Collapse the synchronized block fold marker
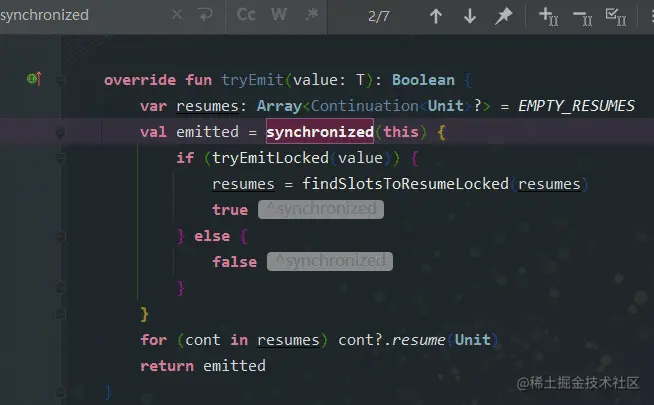654x405 pixels. (61, 132)
